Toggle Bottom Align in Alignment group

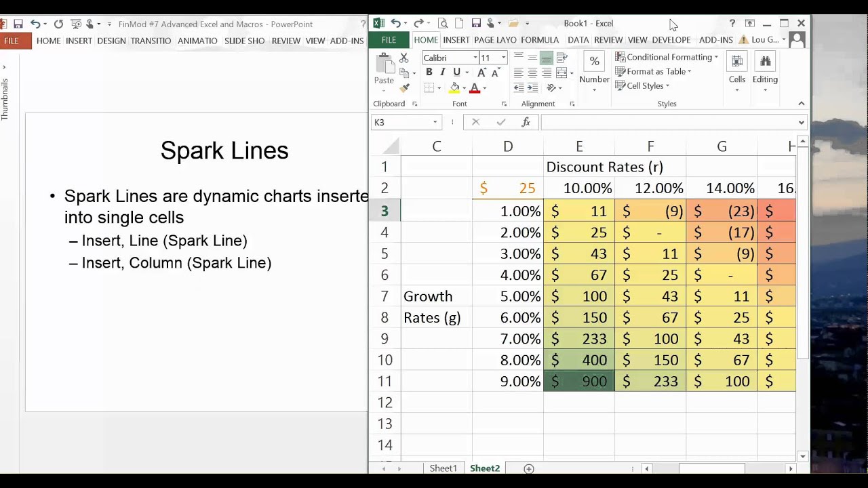coord(547,58)
